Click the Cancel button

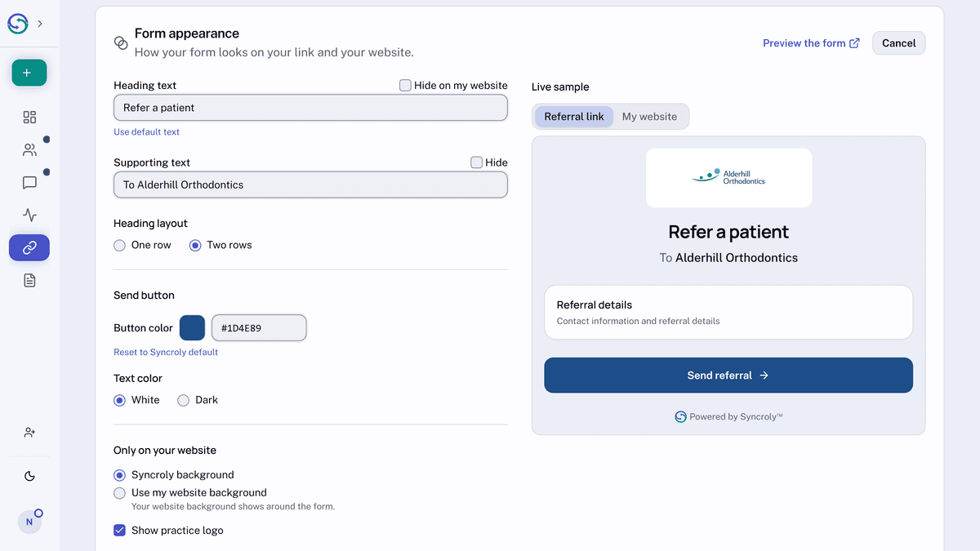[x=898, y=43]
